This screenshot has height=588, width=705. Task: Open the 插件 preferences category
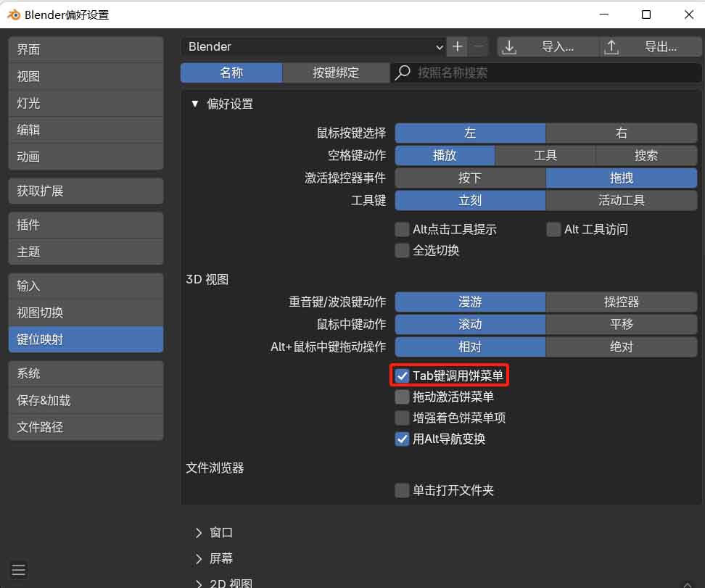pos(86,225)
